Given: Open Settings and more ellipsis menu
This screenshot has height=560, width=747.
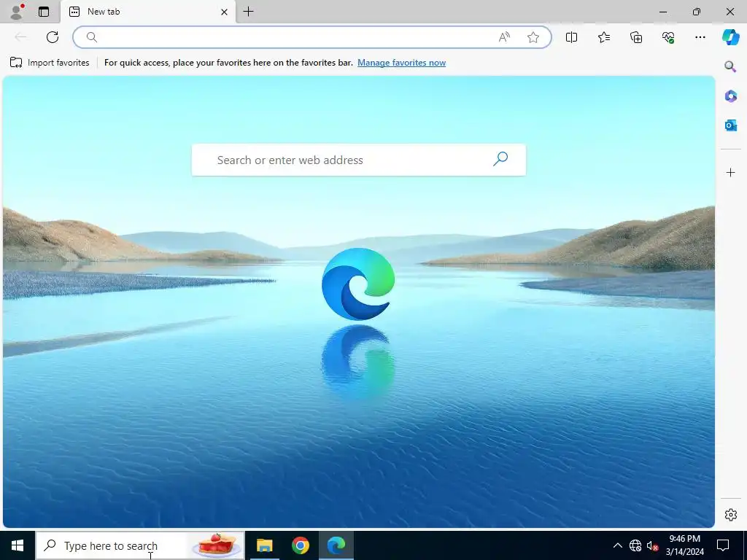Looking at the screenshot, I should tap(700, 37).
